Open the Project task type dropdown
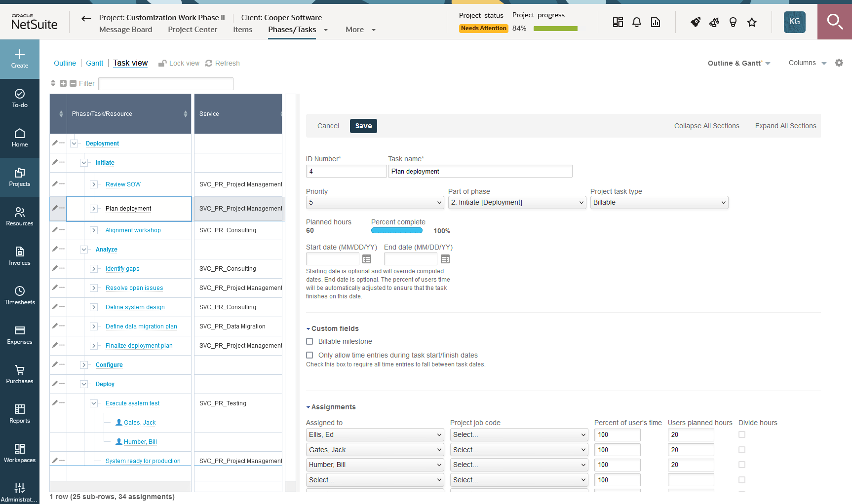Viewport: 852px width, 504px height. (659, 203)
